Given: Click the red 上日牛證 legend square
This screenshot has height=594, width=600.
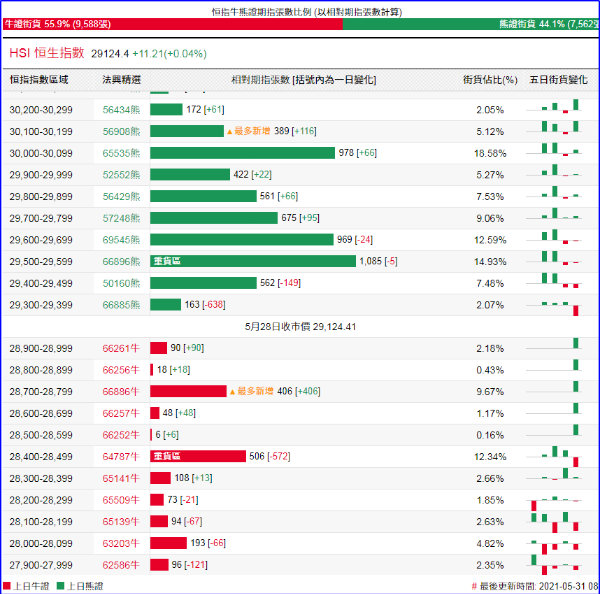Looking at the screenshot, I should click(x=7, y=586).
